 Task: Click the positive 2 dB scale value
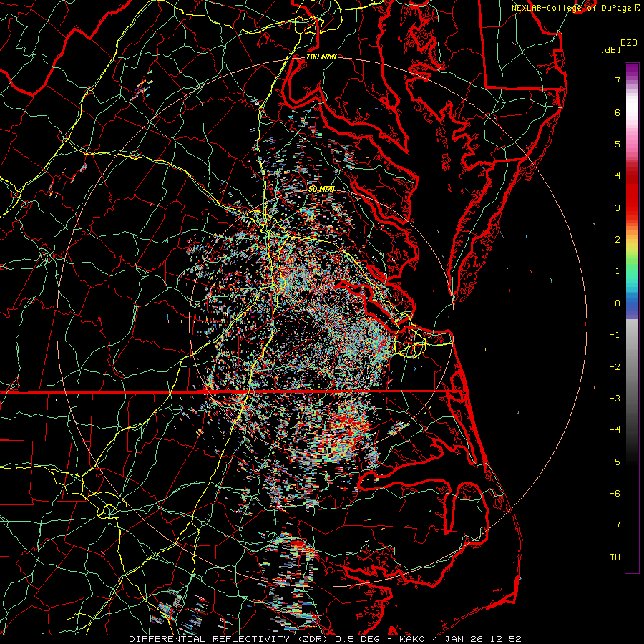click(x=618, y=240)
